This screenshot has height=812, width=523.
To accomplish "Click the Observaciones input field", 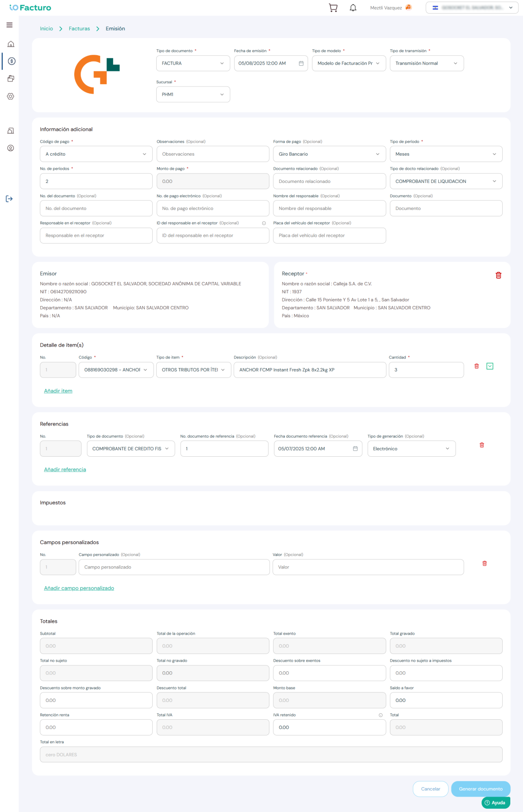I will click(x=213, y=154).
